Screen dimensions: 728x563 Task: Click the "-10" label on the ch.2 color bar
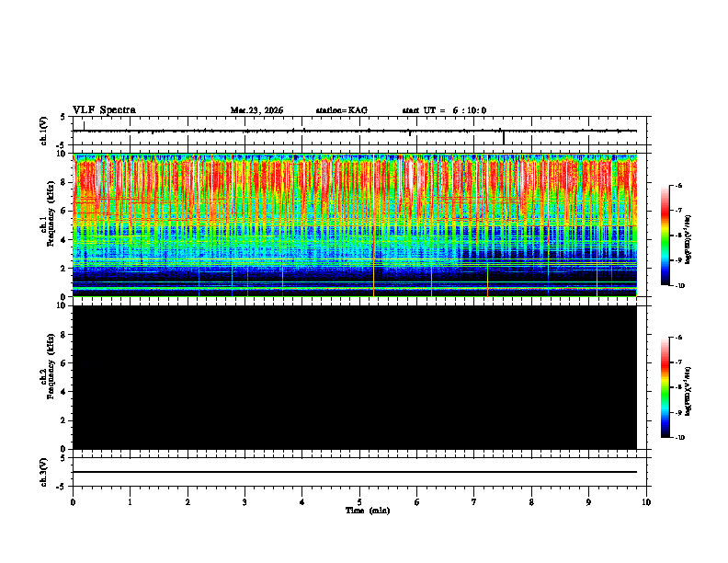[679, 438]
